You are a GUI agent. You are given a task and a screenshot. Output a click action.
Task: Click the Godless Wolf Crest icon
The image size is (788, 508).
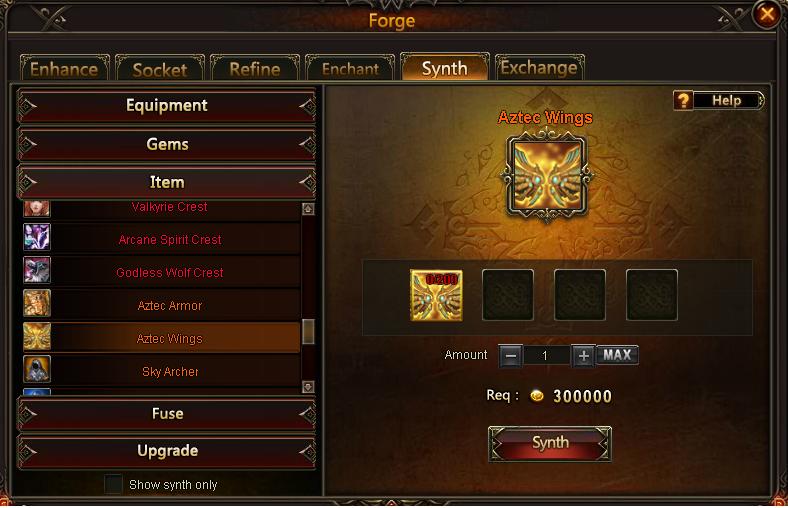(x=37, y=270)
